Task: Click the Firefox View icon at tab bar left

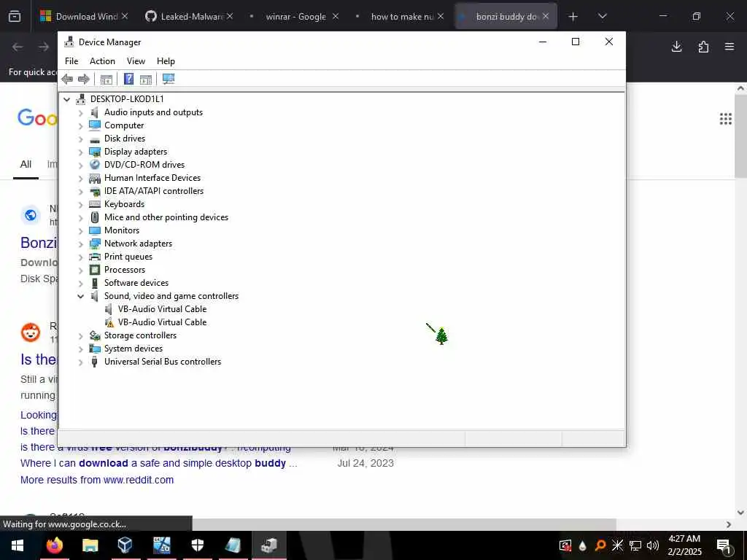Action: (x=15, y=17)
